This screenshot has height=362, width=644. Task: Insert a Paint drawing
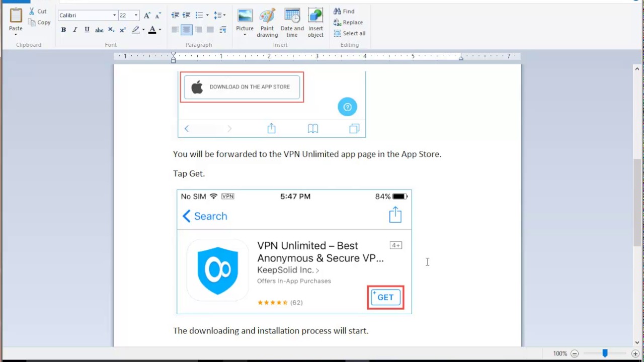(267, 23)
